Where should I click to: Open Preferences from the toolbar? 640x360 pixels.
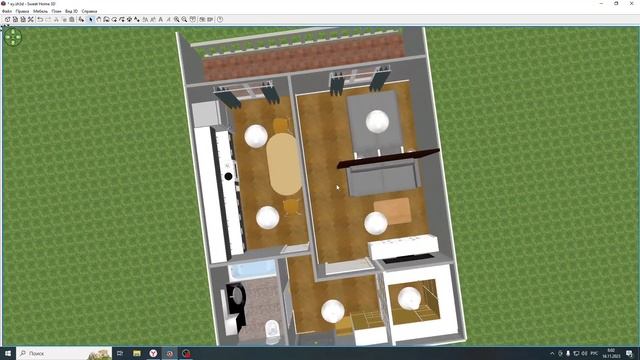30,19
